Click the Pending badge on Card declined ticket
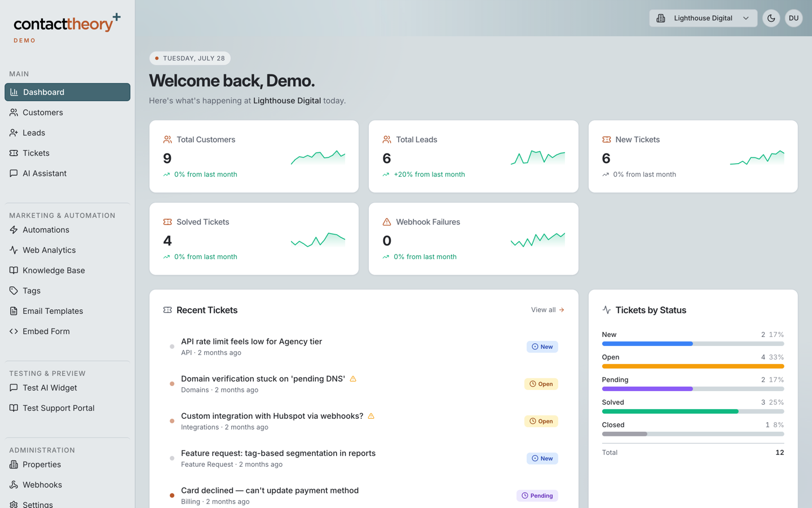812x508 pixels. (537, 496)
